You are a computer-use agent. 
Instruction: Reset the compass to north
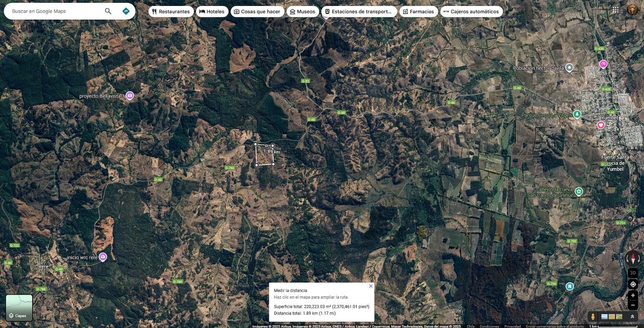pos(633,258)
